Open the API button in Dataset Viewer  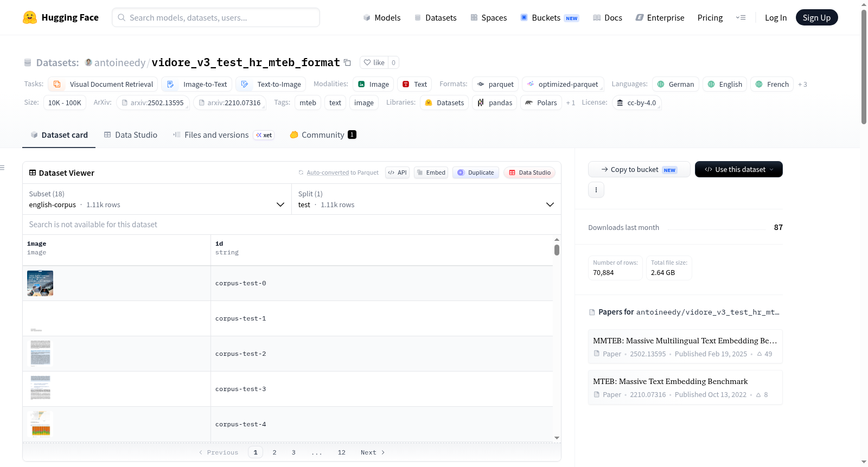point(398,172)
